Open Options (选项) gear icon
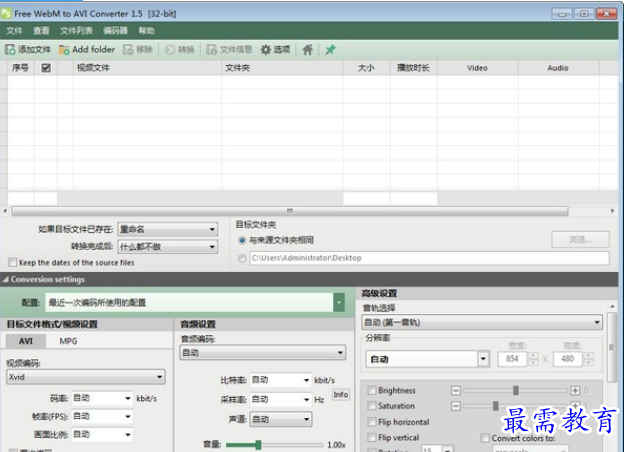Image resolution: width=625 pixels, height=452 pixels. 265,50
